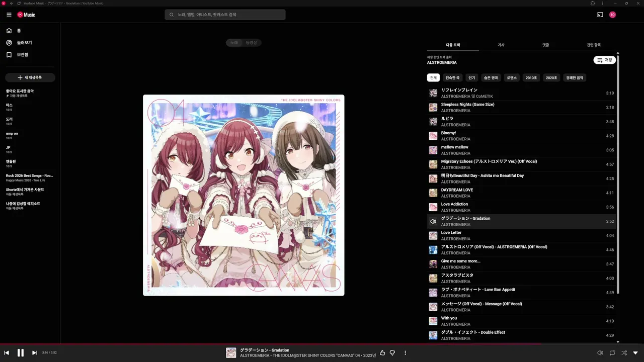The image size is (644, 362).
Task: Open the hamburger guide menu
Action: click(9, 15)
